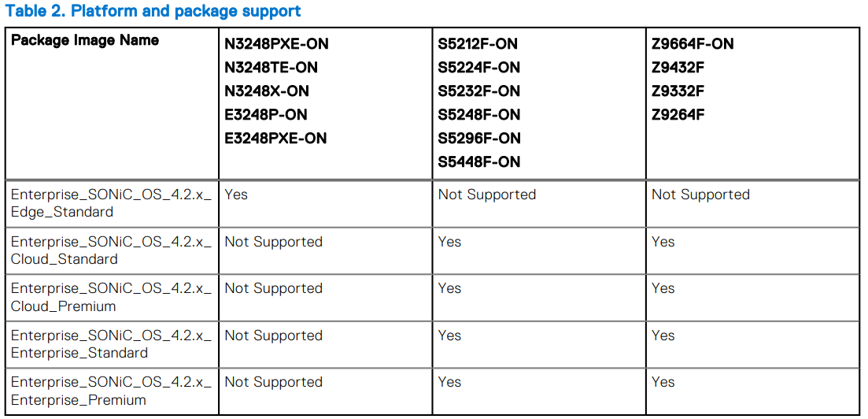The height and width of the screenshot is (419, 868).
Task: Click the "Package Image Name" column header
Action: click(x=84, y=40)
